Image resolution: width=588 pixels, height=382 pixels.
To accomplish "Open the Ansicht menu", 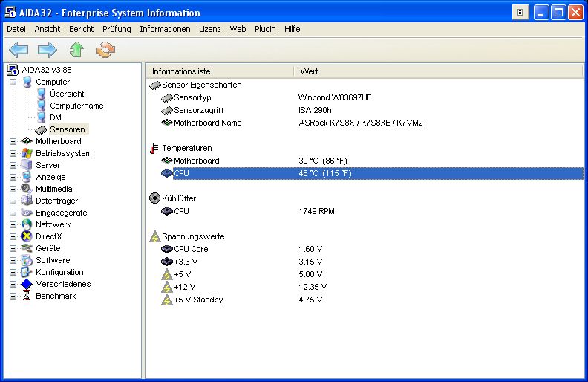I will [48, 29].
